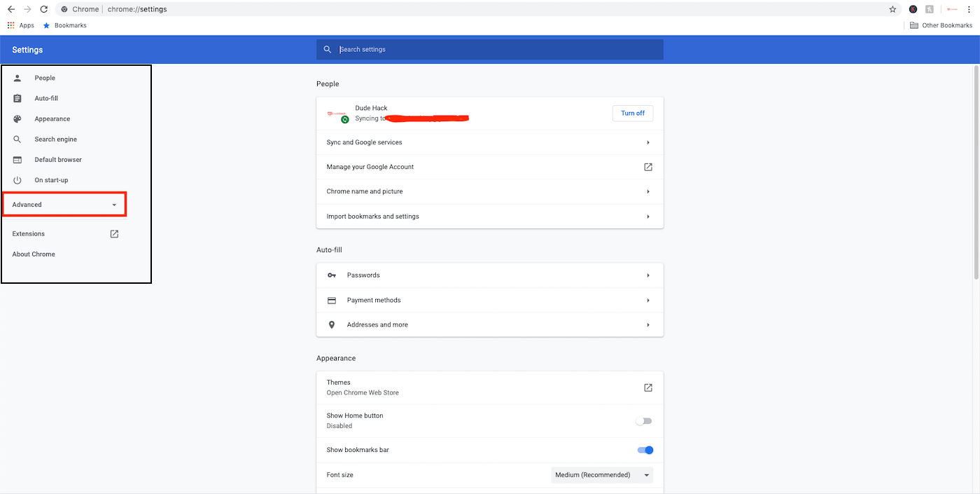Expand Sync and Google services row
This screenshot has width=980, height=494.
tap(489, 142)
